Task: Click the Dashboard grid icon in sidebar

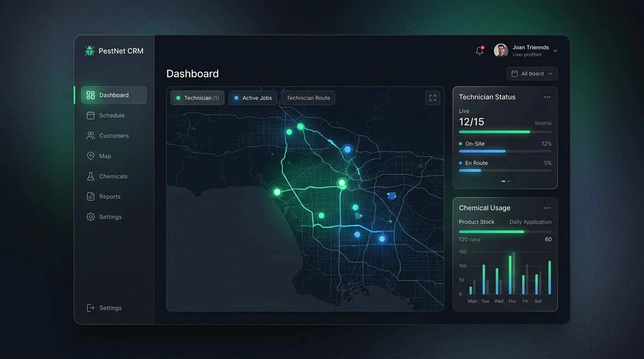Action: (91, 95)
